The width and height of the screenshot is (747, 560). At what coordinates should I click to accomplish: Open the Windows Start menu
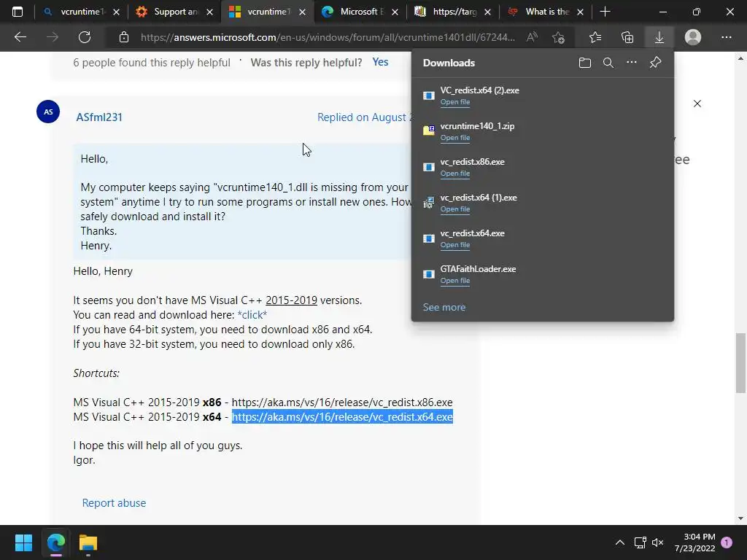coord(23,542)
